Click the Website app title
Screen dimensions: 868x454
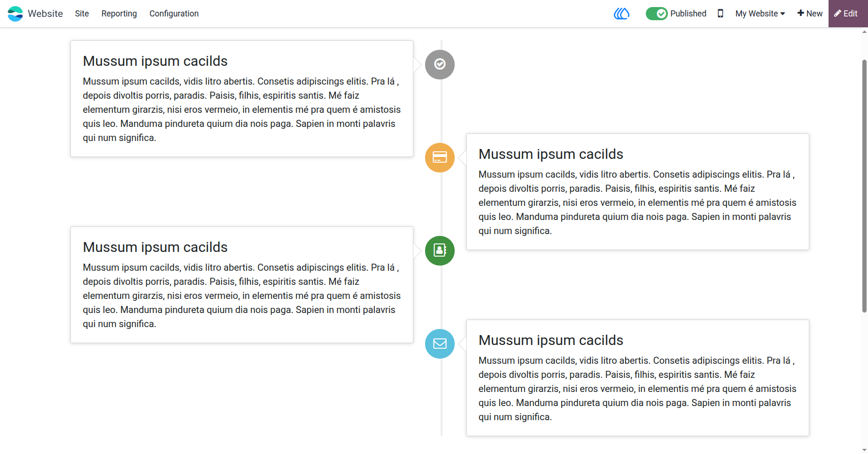45,14
